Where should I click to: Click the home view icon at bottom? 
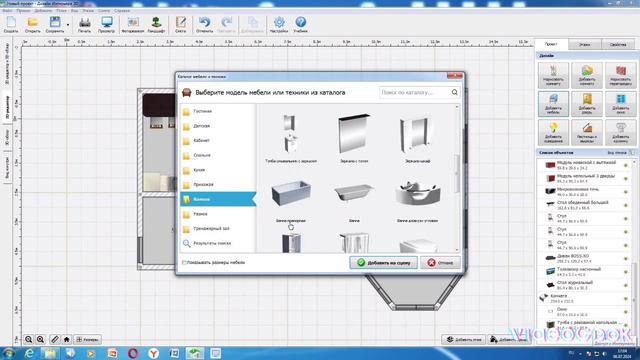[x=67, y=339]
